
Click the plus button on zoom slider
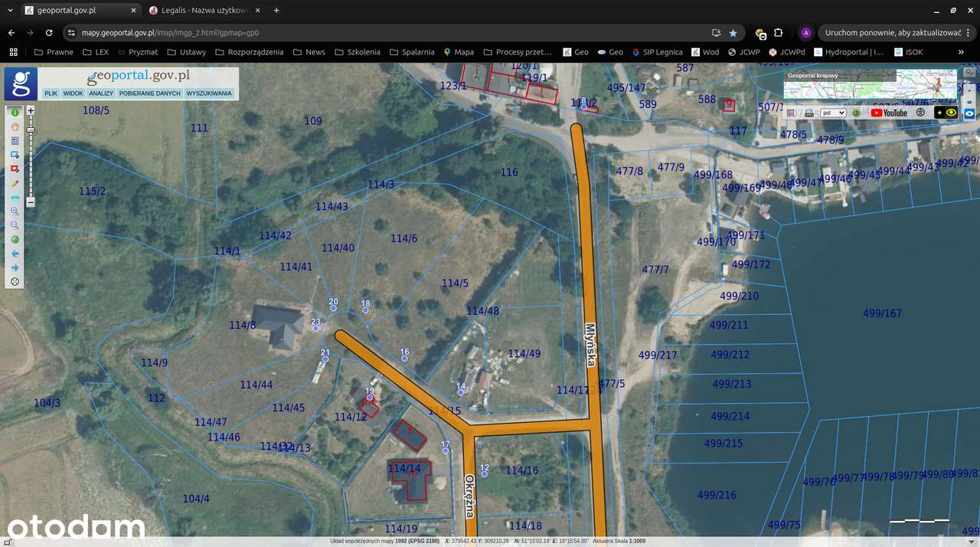(31, 110)
